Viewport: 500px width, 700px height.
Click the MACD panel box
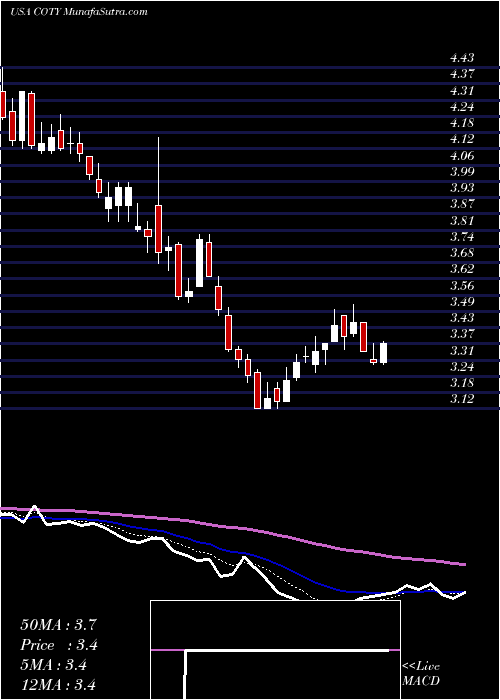275,650
